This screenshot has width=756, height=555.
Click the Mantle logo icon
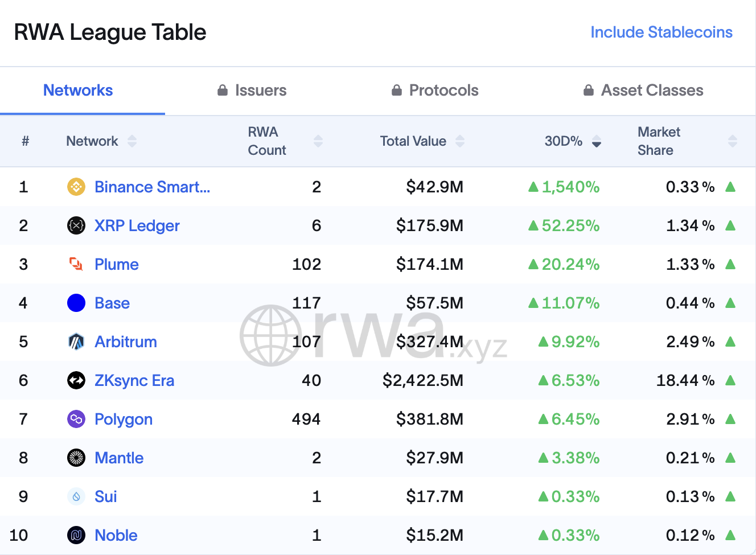[x=76, y=458]
